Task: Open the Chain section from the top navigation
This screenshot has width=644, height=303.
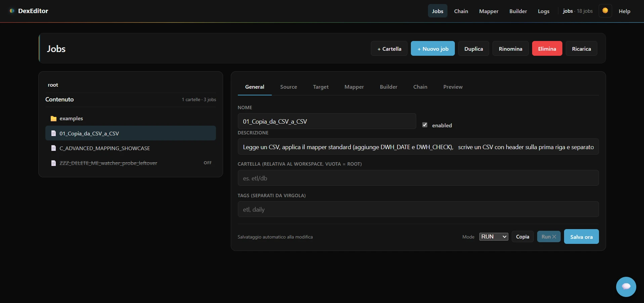Action: 461,11
